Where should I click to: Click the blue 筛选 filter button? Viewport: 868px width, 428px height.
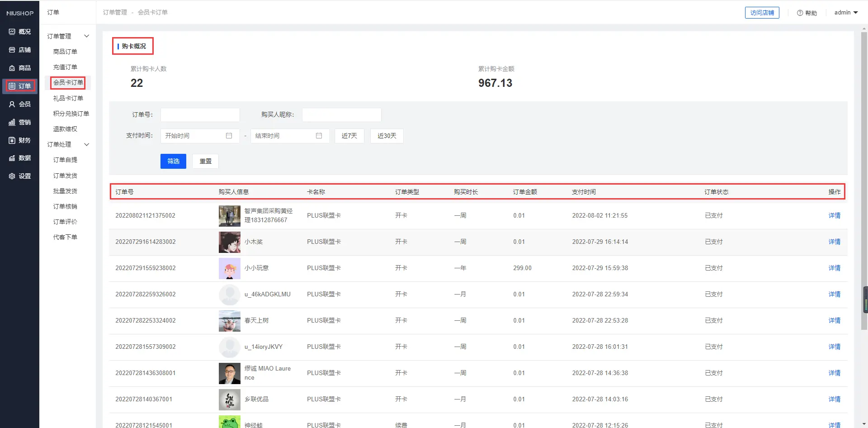(173, 161)
